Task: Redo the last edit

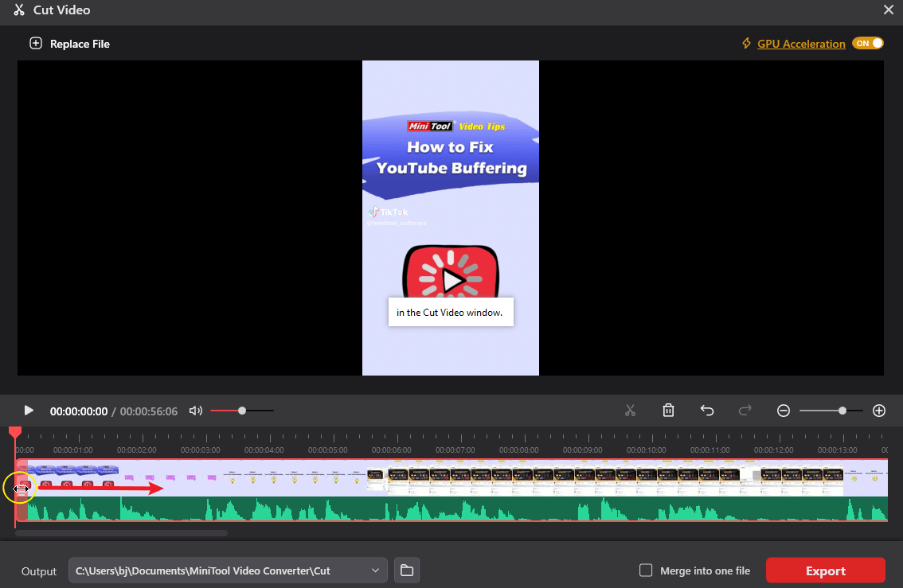Action: (x=745, y=411)
